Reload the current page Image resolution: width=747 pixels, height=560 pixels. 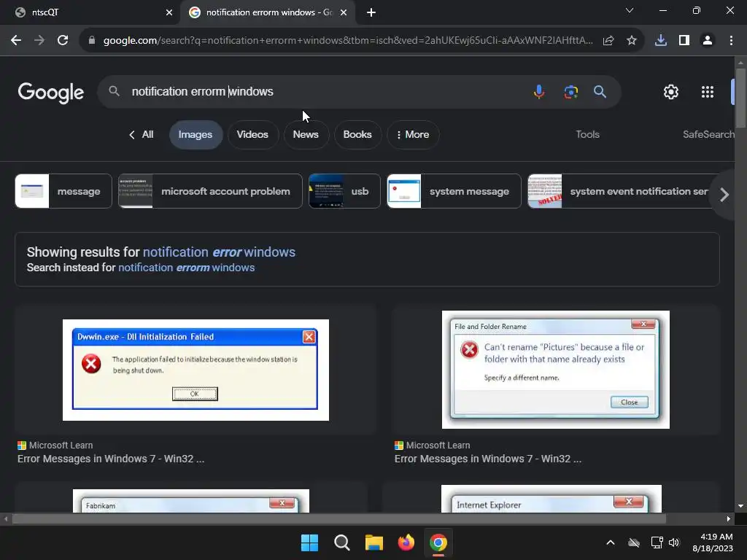(63, 41)
